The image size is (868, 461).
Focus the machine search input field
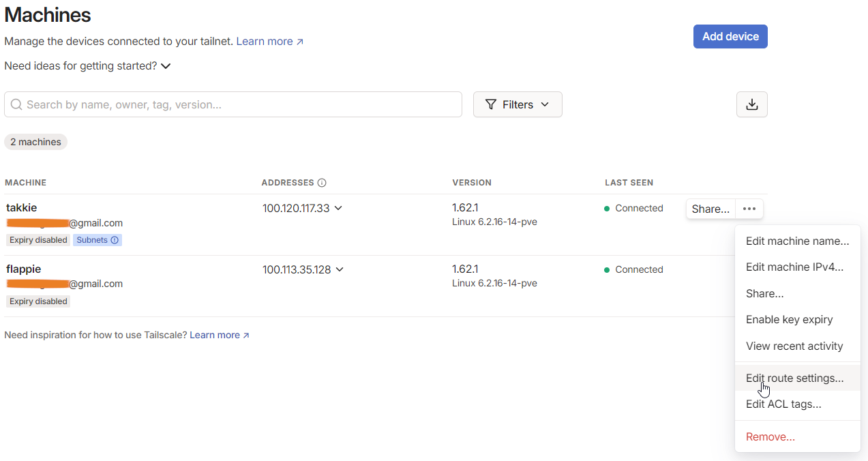233,104
